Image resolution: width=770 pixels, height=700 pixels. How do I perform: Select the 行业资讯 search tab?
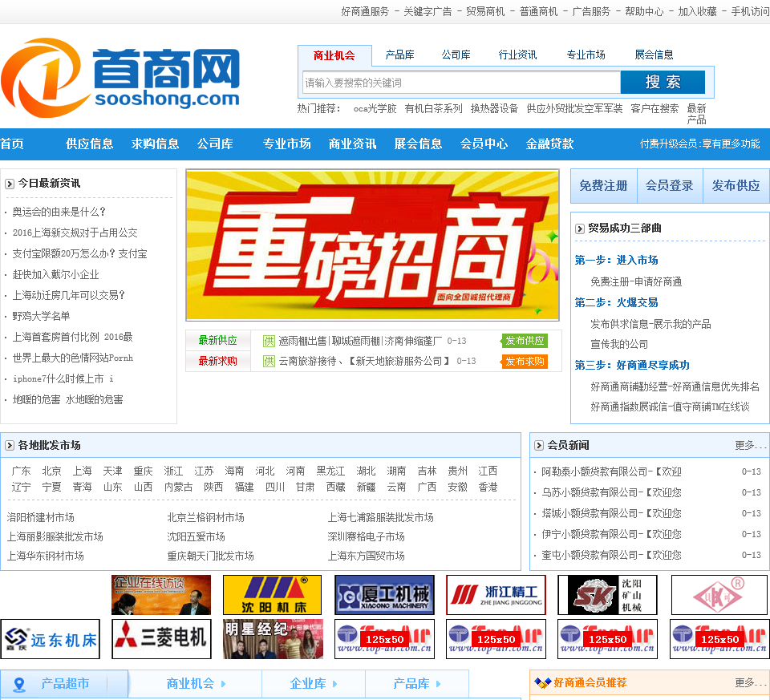tap(517, 55)
